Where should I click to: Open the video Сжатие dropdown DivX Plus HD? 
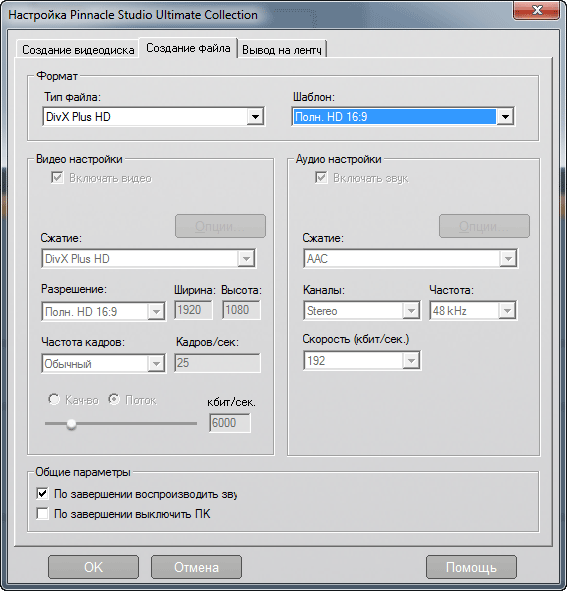coord(149,259)
